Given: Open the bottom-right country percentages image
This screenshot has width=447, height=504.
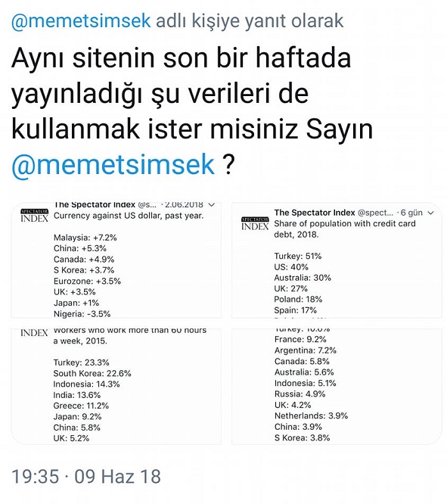Looking at the screenshot, I should click(x=337, y=387).
